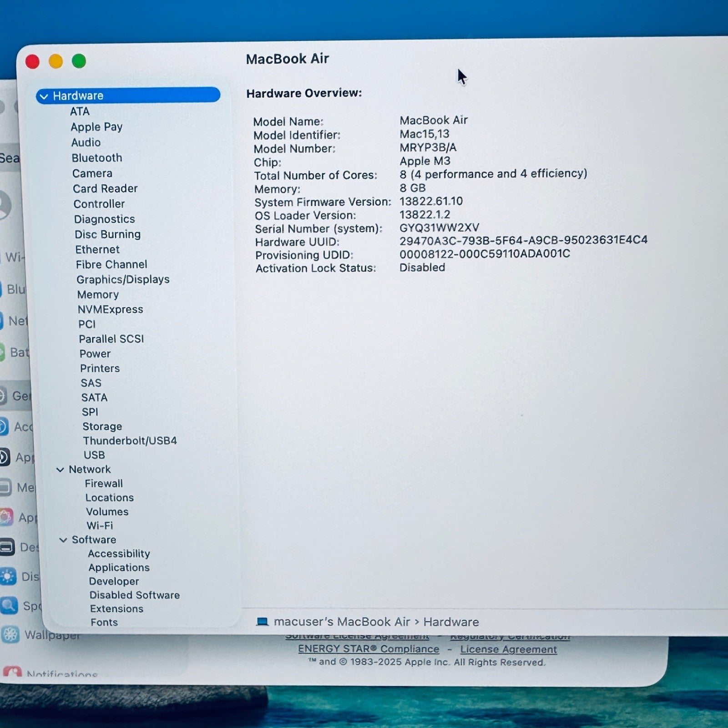Viewport: 728px width, 728px height.
Task: Open Spotlight settings icon
Action: coord(9,607)
